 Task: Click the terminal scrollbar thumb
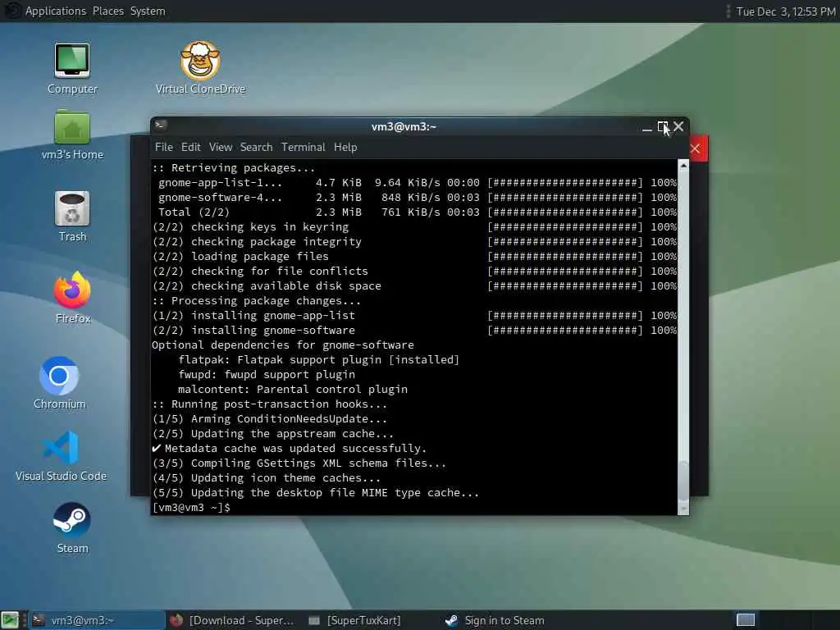(683, 481)
